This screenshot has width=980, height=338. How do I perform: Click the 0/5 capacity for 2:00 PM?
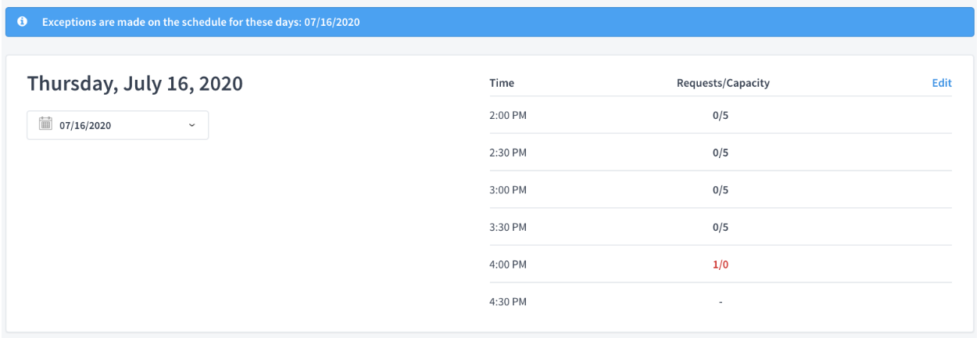click(721, 115)
